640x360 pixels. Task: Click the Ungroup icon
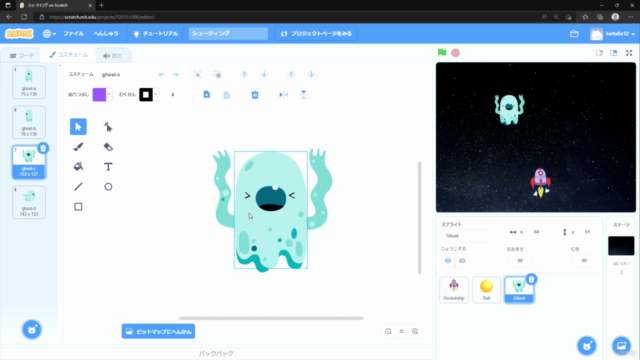[x=217, y=74]
